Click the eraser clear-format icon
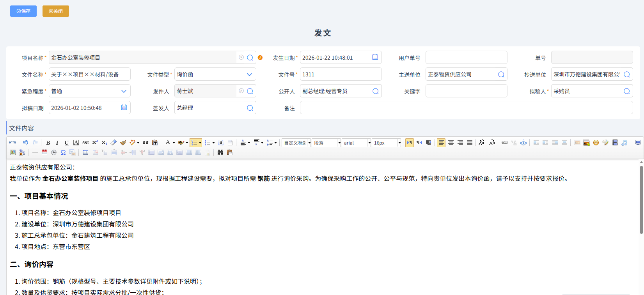Screen dimensions: 644x295 click(x=114, y=143)
